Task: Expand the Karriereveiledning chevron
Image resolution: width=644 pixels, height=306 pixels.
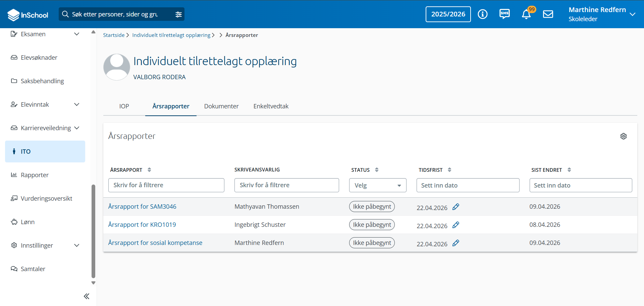Action: pos(77,128)
